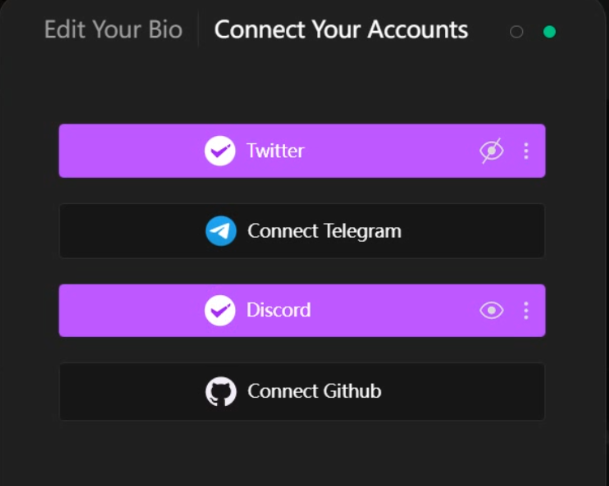Open Twitter three-dot options menu
The image size is (609, 486).
tap(526, 151)
